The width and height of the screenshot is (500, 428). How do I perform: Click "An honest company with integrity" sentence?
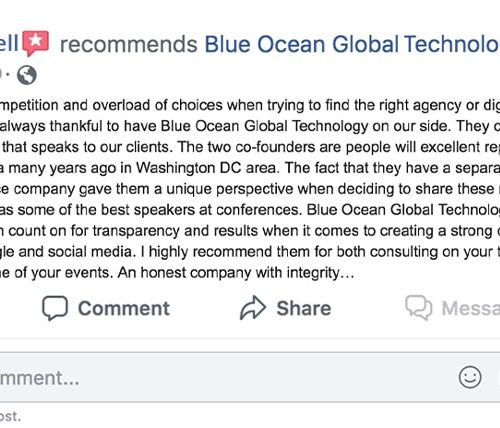[x=236, y=273]
